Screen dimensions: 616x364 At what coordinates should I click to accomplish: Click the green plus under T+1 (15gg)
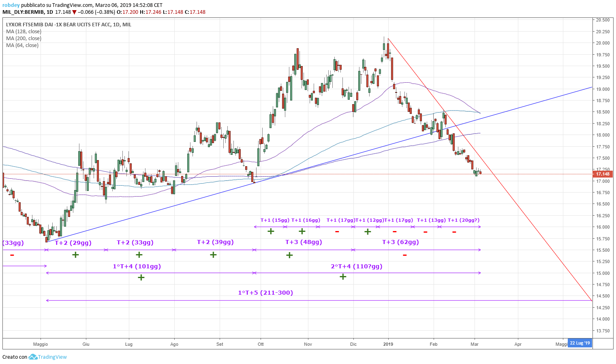pos(271,231)
